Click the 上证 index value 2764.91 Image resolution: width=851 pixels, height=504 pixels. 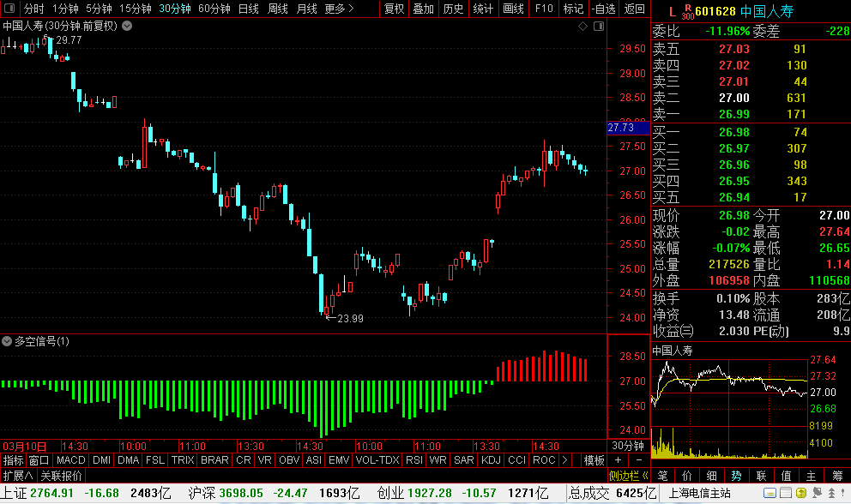(51, 493)
